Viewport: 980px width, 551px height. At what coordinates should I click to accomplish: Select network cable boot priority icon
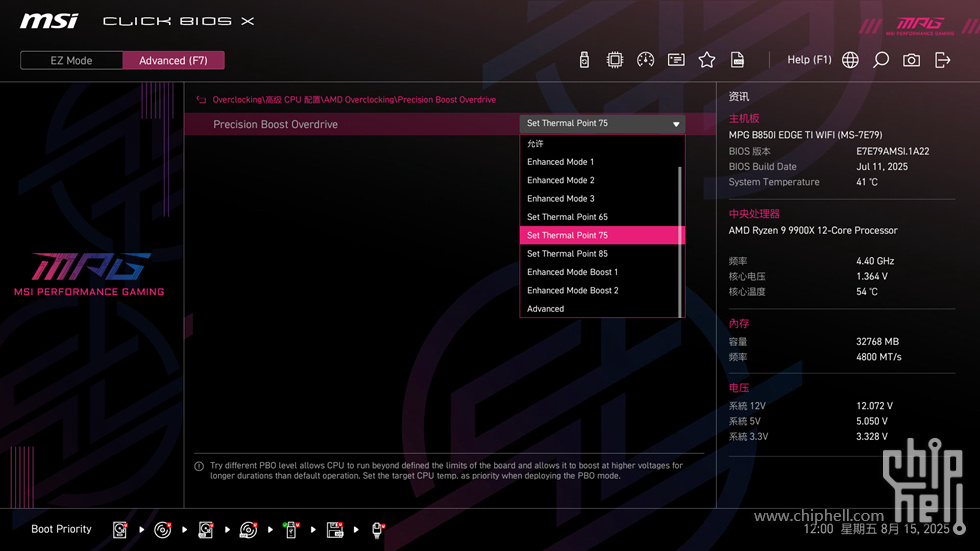[377, 530]
